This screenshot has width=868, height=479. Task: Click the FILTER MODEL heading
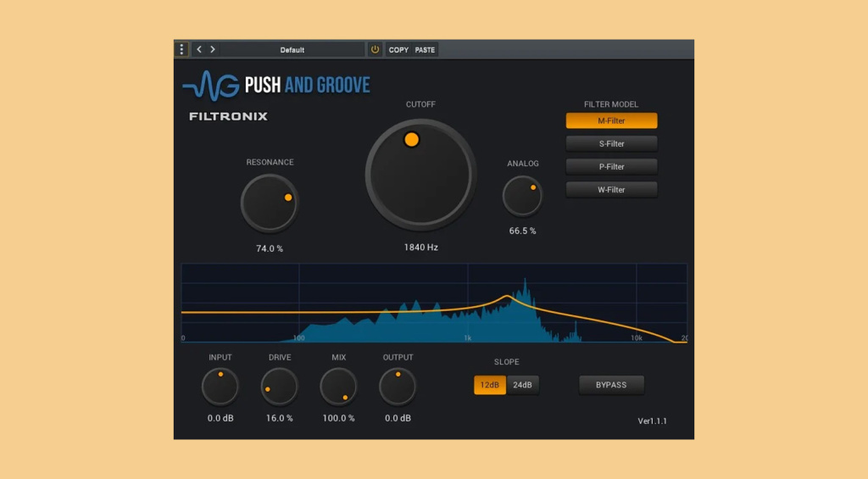(x=611, y=104)
